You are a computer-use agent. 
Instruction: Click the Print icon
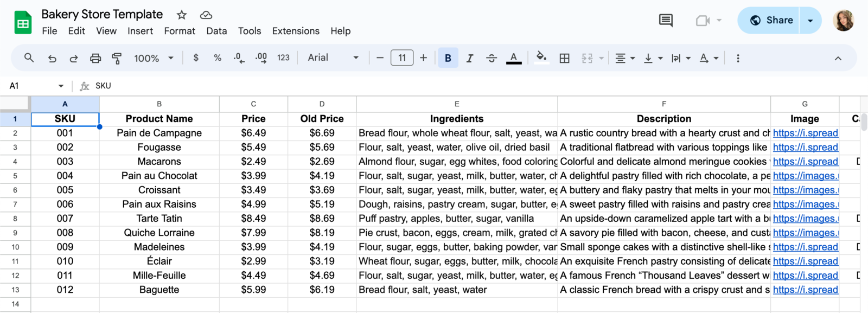(x=95, y=58)
